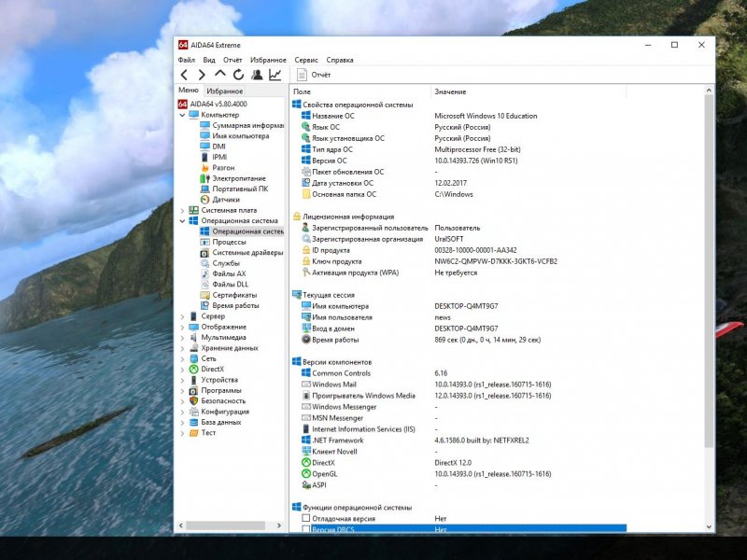Collapse the Компьютер tree node
This screenshot has width=747, height=560.
[182, 115]
